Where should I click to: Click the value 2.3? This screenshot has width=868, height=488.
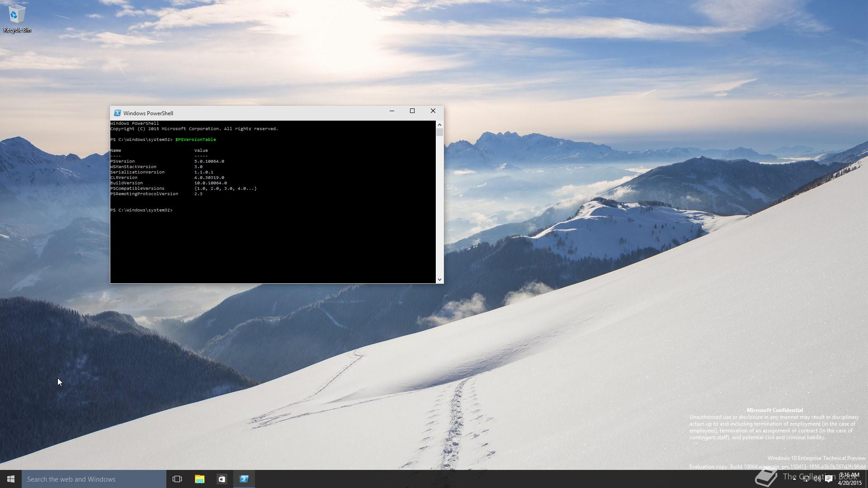tap(198, 194)
